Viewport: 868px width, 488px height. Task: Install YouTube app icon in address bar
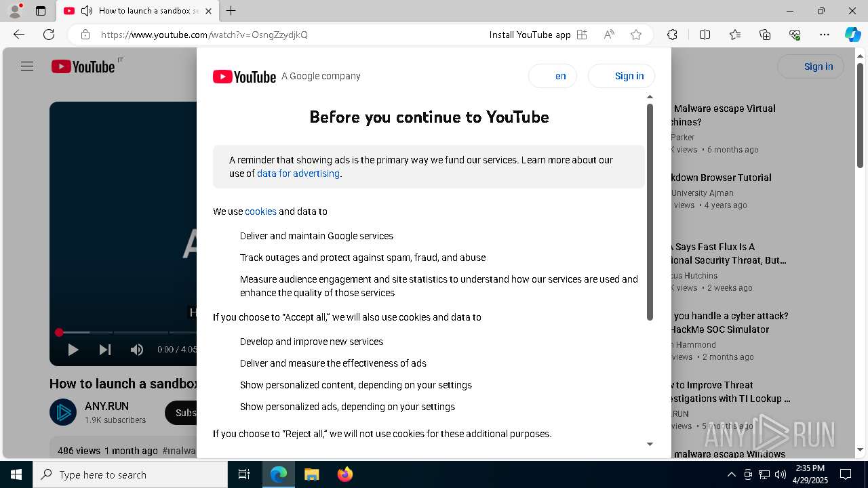click(582, 35)
